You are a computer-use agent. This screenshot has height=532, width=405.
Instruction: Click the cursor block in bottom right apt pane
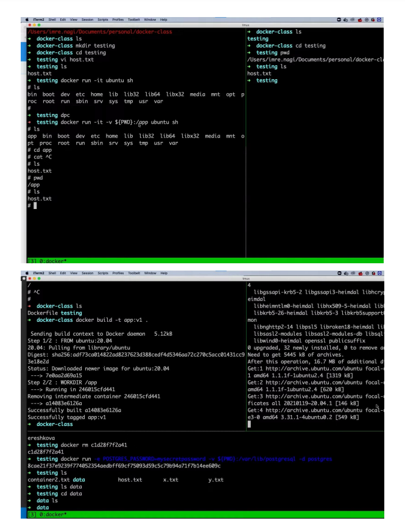(x=249, y=424)
